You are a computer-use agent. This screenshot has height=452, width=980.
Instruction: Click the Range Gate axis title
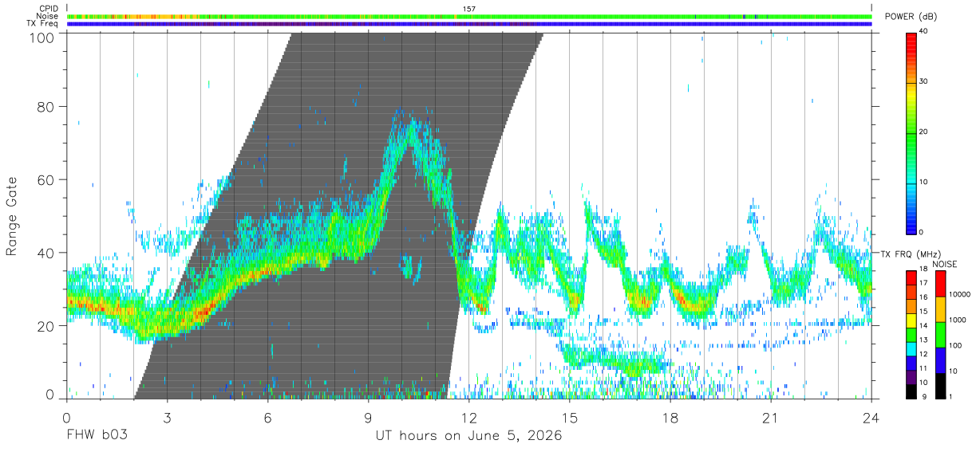pyautogui.click(x=12, y=217)
